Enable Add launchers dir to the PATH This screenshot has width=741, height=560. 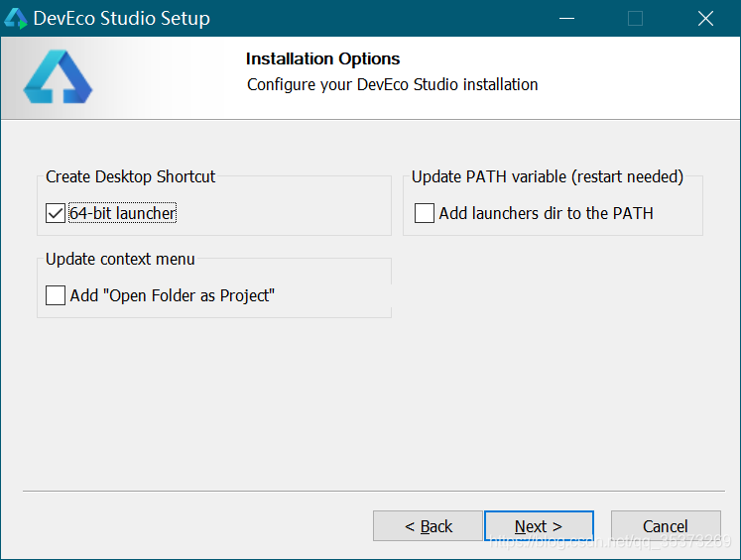(x=425, y=213)
